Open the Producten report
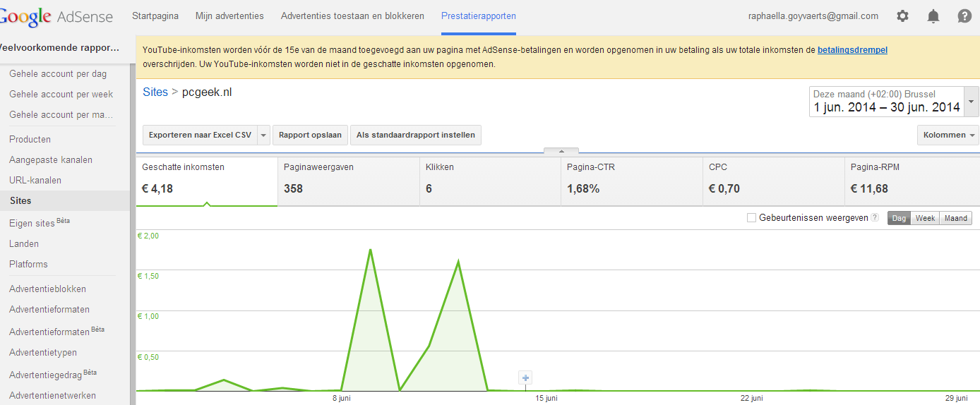This screenshot has height=405, width=980. 30,139
